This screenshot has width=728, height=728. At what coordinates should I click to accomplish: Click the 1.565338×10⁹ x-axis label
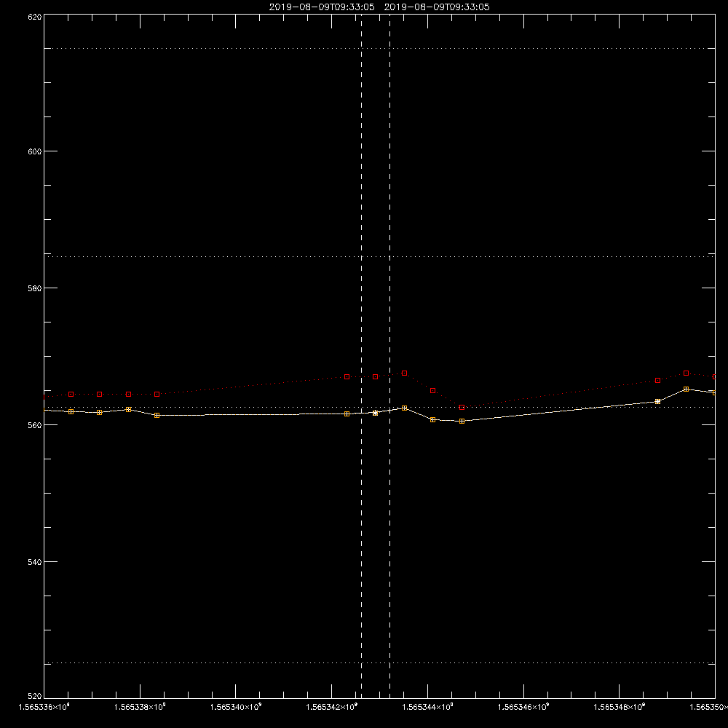[140, 707]
